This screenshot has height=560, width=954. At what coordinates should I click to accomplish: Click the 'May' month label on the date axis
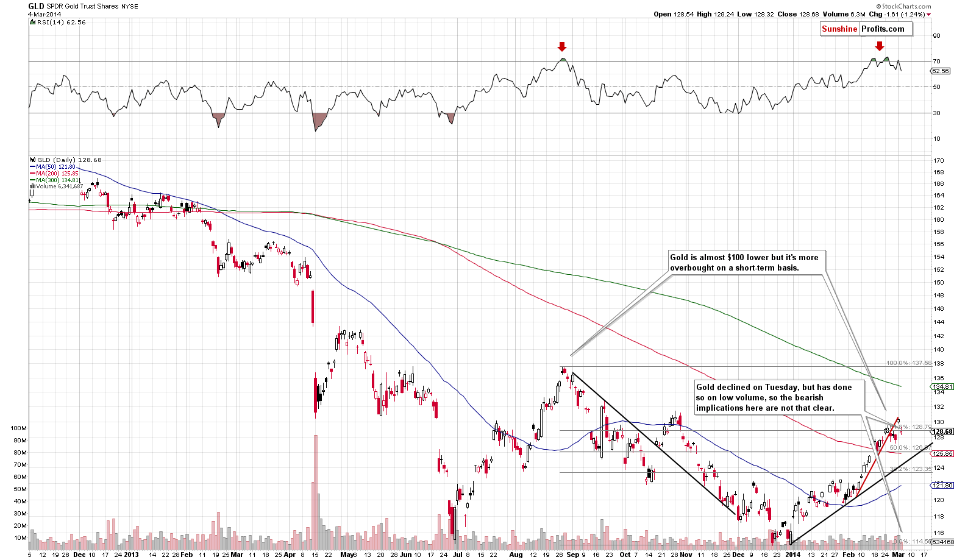pyautogui.click(x=346, y=555)
